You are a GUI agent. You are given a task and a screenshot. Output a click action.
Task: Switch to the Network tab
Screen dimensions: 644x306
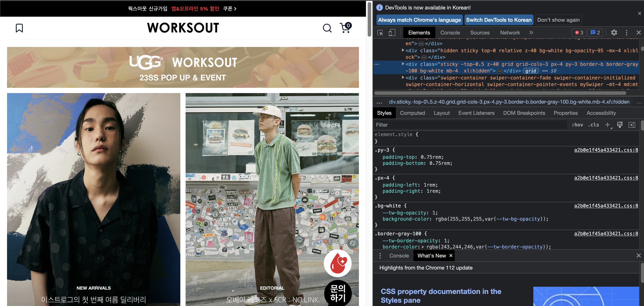[510, 33]
